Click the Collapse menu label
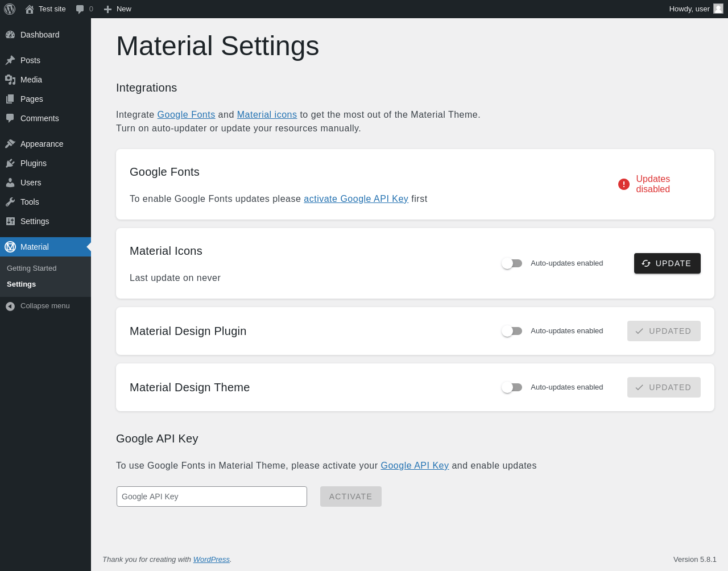Image resolution: width=728 pixels, height=571 pixels. click(x=45, y=306)
